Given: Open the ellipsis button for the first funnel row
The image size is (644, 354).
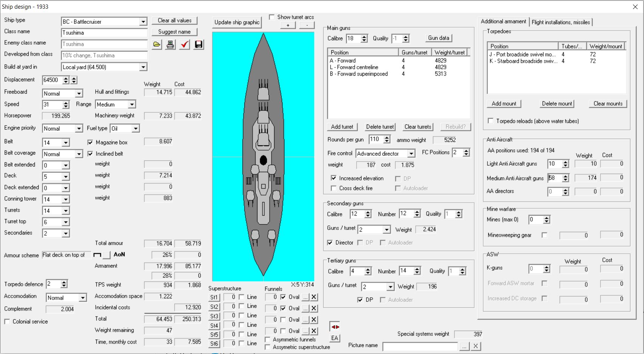Looking at the screenshot, I should pos(306,297).
